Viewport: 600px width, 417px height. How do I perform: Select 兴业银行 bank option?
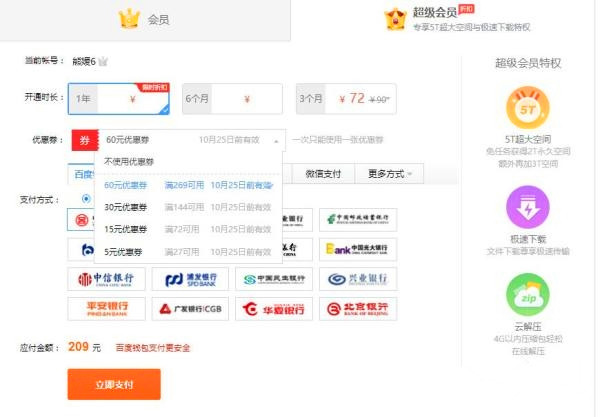pos(358,279)
